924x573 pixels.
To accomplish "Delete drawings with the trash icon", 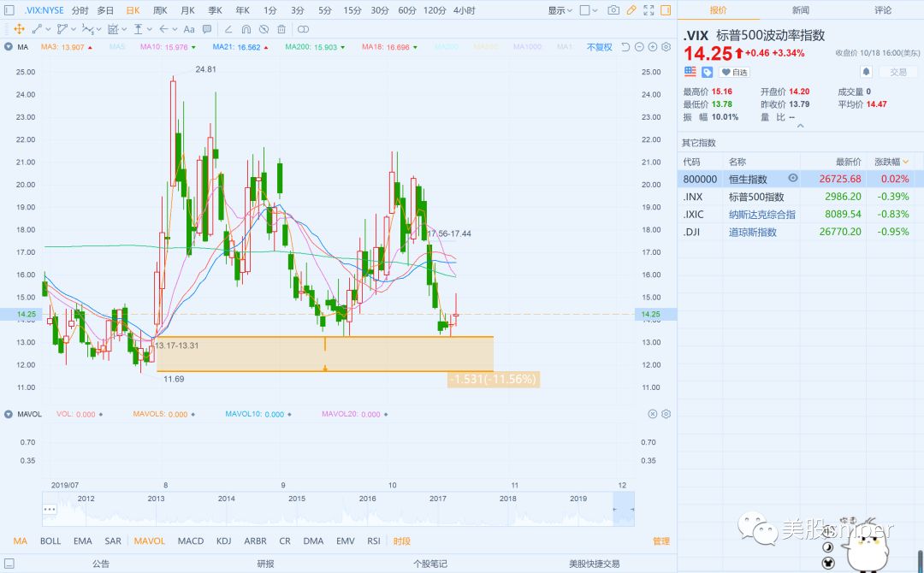I will 281,29.
